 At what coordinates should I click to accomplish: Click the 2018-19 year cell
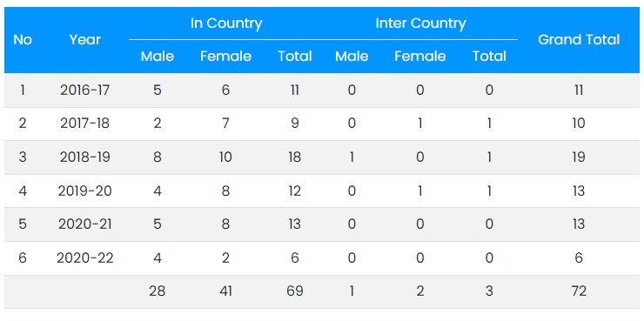85,157
